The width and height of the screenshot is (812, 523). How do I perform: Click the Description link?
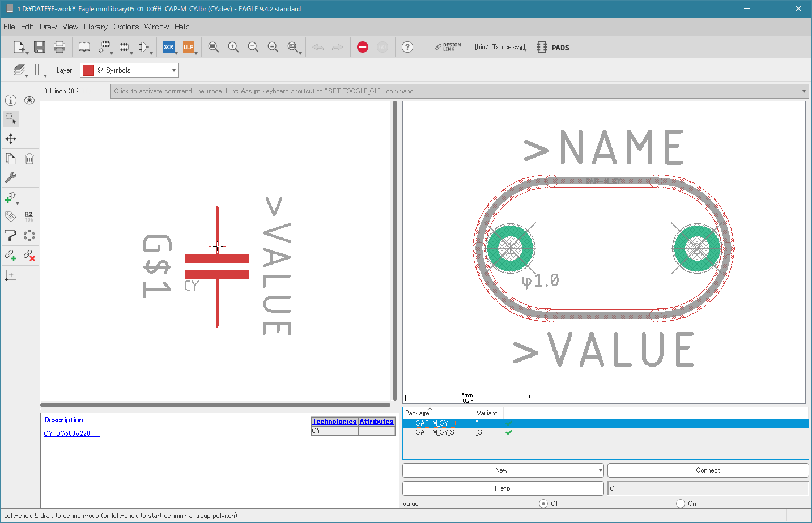tap(63, 420)
